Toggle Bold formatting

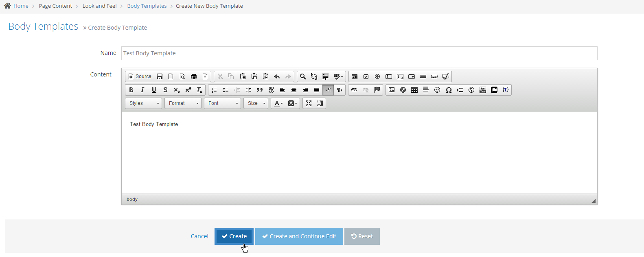coord(131,90)
